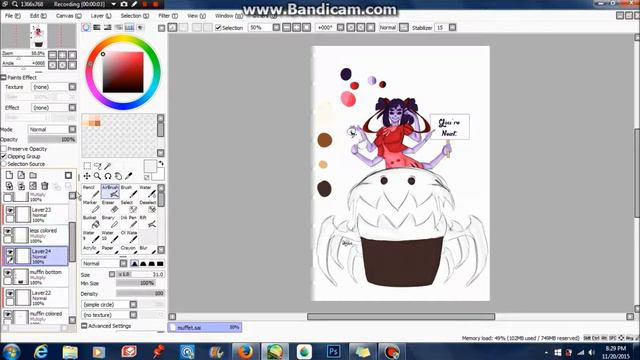
Task: Hide the legs colored layer
Action: (8, 231)
